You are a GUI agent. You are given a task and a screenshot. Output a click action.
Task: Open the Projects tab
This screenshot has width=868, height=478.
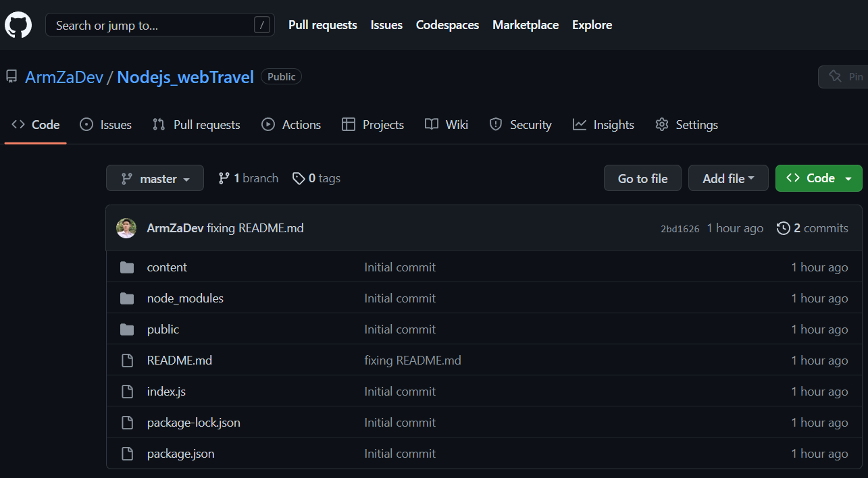373,124
